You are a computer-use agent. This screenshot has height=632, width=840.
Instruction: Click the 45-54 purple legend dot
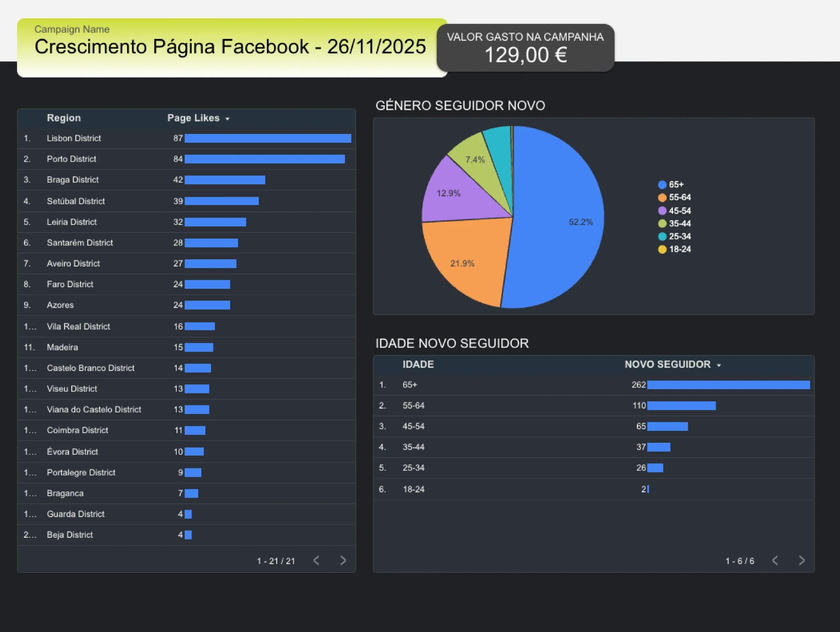tap(662, 211)
